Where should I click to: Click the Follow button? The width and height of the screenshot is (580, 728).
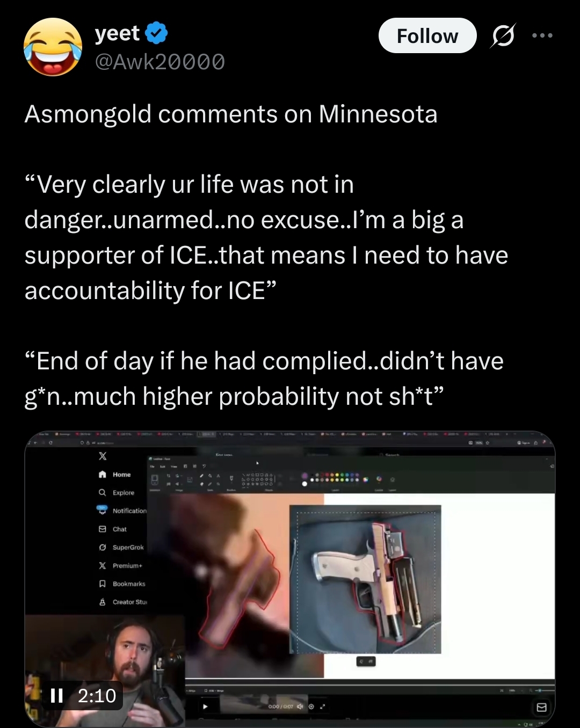pos(427,36)
